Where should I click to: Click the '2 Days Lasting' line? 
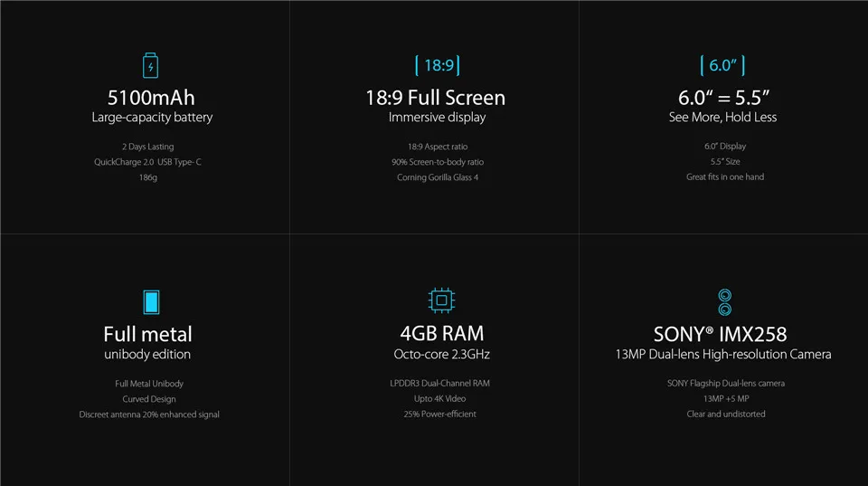pos(147,147)
